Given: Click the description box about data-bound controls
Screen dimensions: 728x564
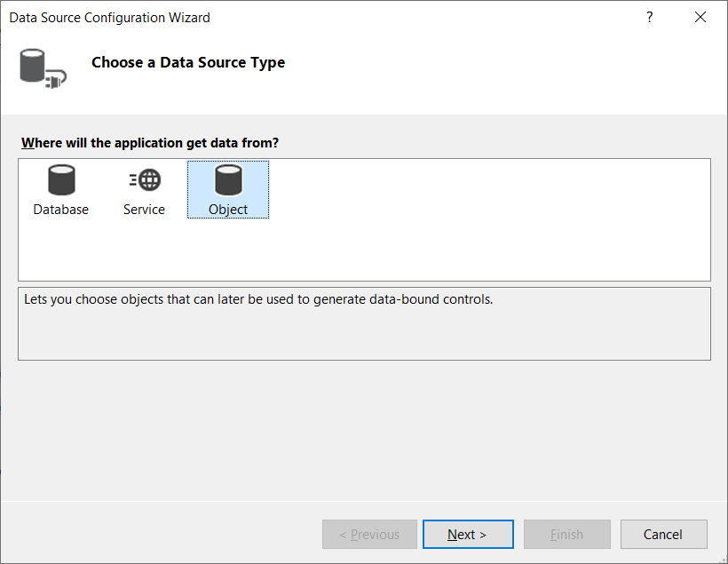Looking at the screenshot, I should (365, 323).
